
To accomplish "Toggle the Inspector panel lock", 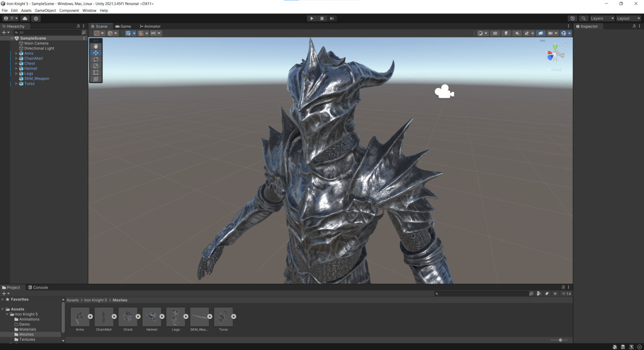I will [x=634, y=26].
